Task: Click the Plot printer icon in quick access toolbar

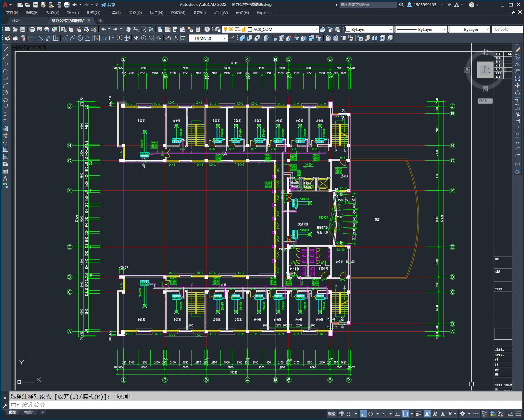Action: (67, 5)
